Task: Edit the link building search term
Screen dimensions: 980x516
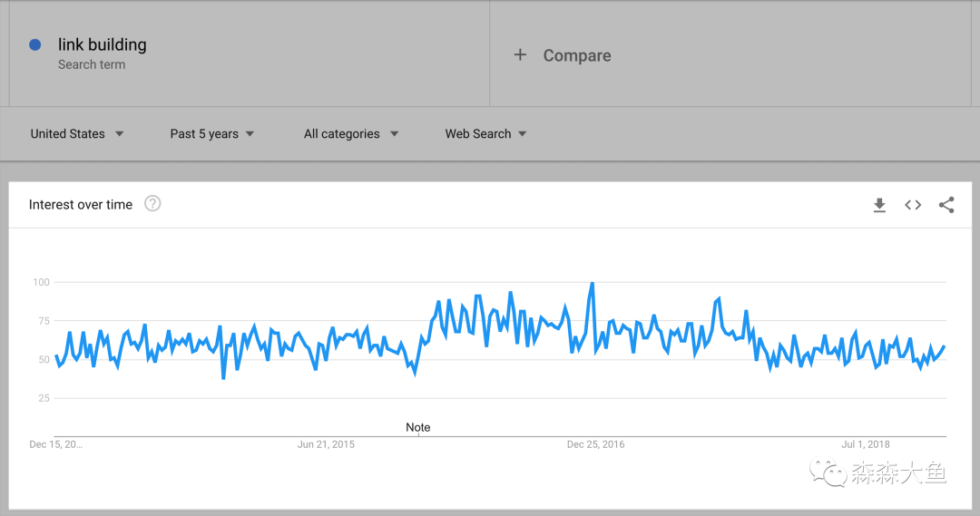Action: [102, 44]
